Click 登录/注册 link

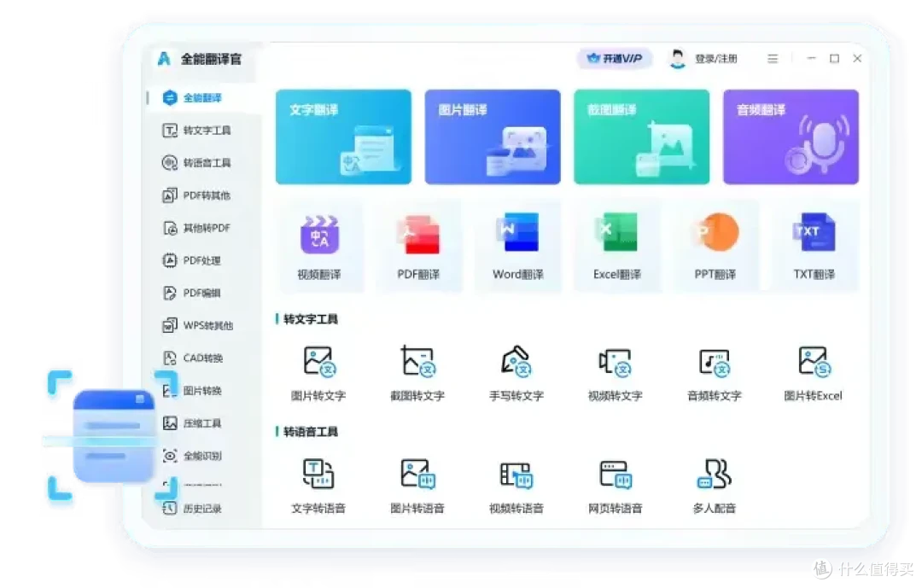tap(715, 59)
